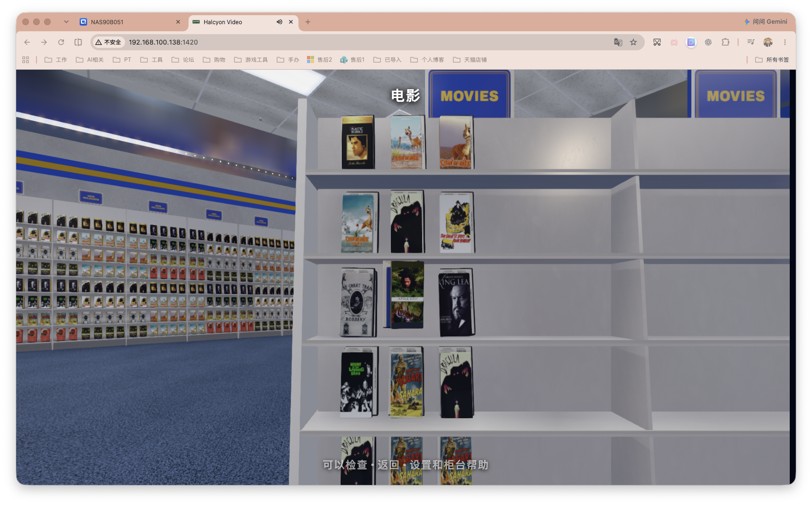The width and height of the screenshot is (812, 505).
Task: Select Caminandes cover with llama close-up
Action: pos(456,142)
